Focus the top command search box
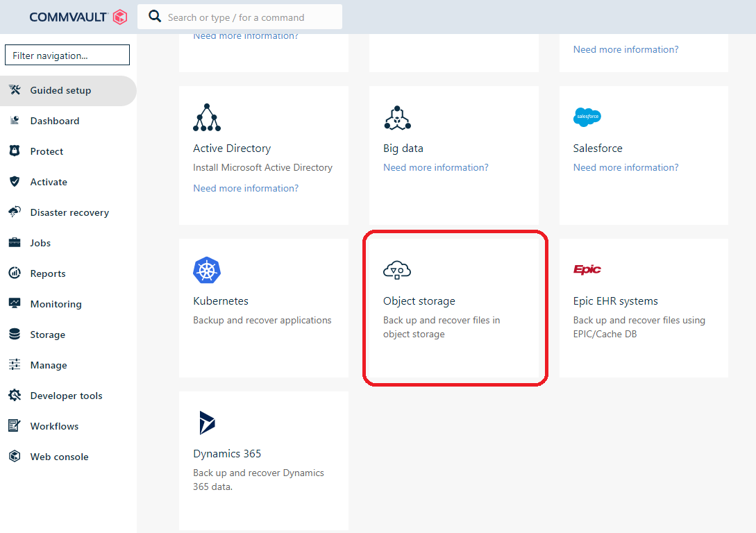This screenshot has width=756, height=533. pos(250,17)
